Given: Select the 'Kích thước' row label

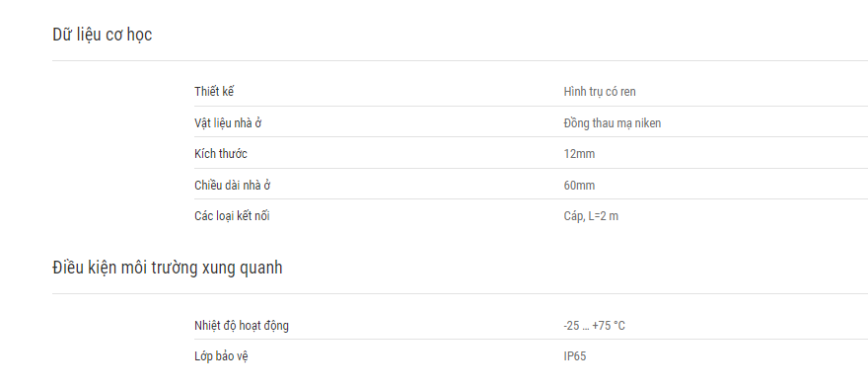Looking at the screenshot, I should (221, 153).
